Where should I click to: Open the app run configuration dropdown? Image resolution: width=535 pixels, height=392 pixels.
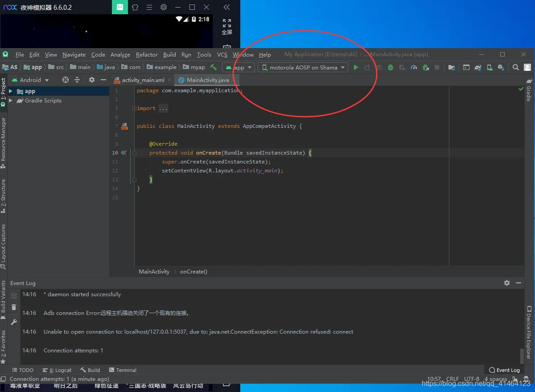point(239,67)
